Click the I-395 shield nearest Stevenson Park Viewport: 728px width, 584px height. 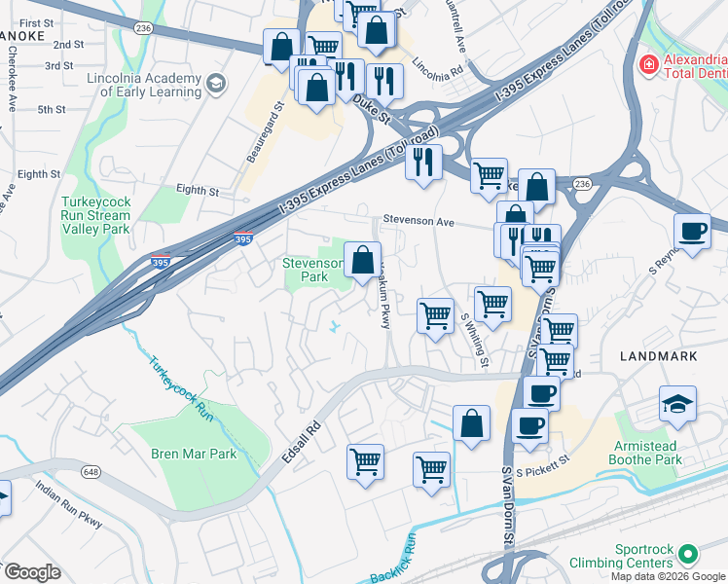[x=243, y=238]
